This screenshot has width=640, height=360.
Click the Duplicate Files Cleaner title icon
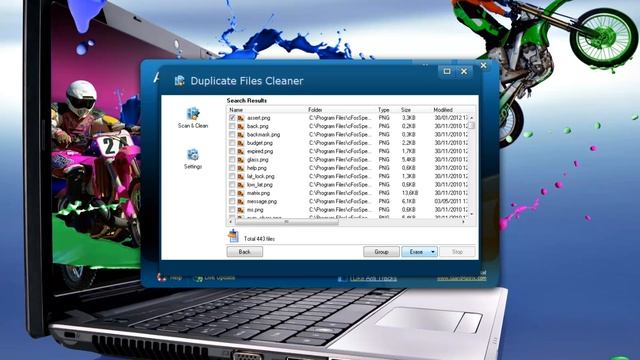179,81
